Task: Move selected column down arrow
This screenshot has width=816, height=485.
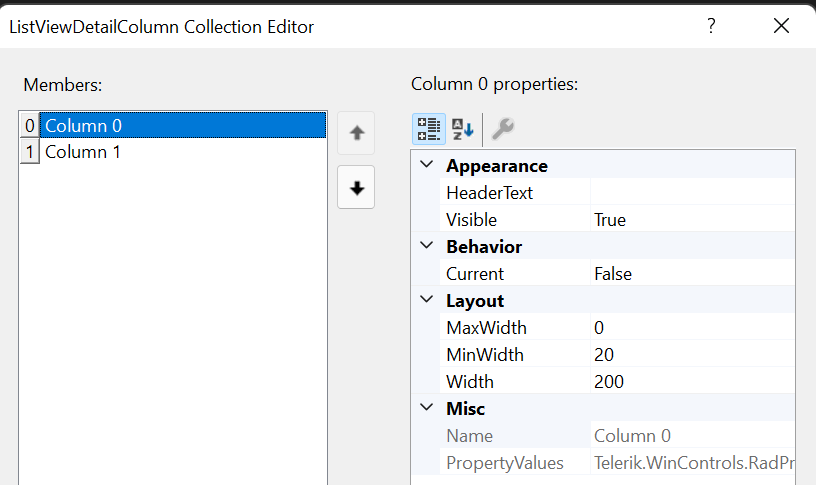Action: [x=356, y=187]
